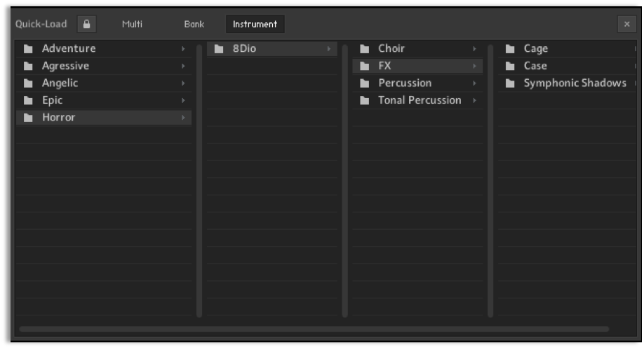Select the FX folder entry
Image resolution: width=644 pixels, height=349 pixels.
click(x=417, y=66)
